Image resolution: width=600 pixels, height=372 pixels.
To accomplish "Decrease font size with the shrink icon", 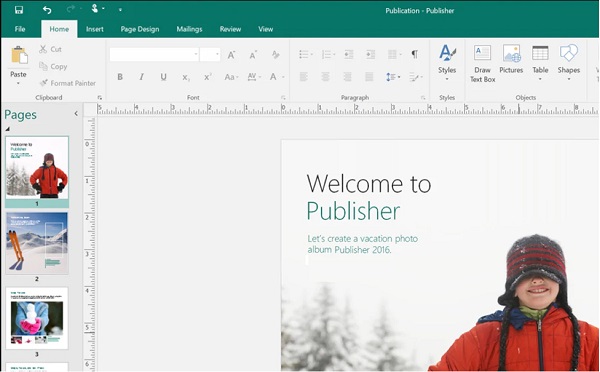I will pyautogui.click(x=253, y=55).
